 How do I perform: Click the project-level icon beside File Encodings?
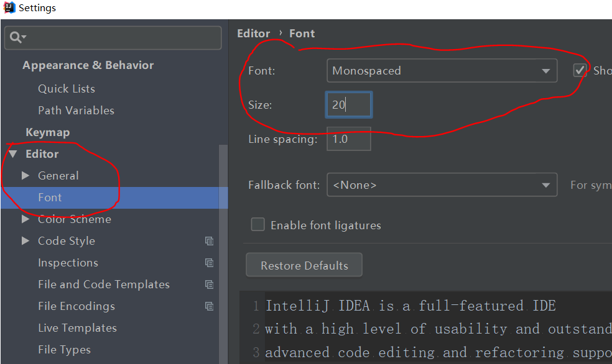(x=209, y=306)
